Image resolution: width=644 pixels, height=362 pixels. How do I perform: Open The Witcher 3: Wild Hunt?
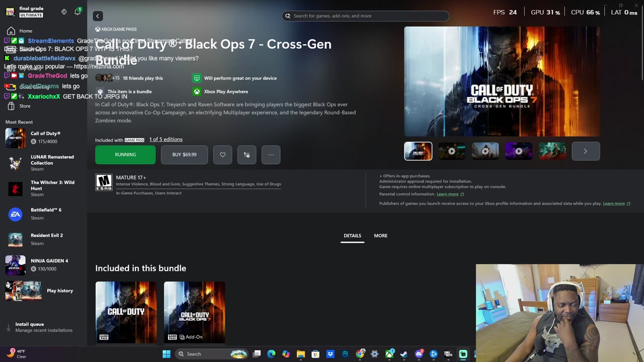[43, 189]
